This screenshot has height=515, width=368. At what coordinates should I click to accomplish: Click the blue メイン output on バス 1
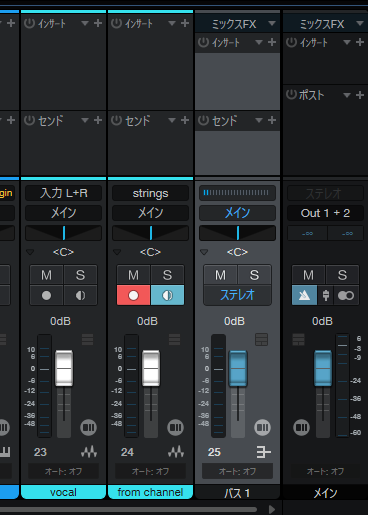click(237, 213)
